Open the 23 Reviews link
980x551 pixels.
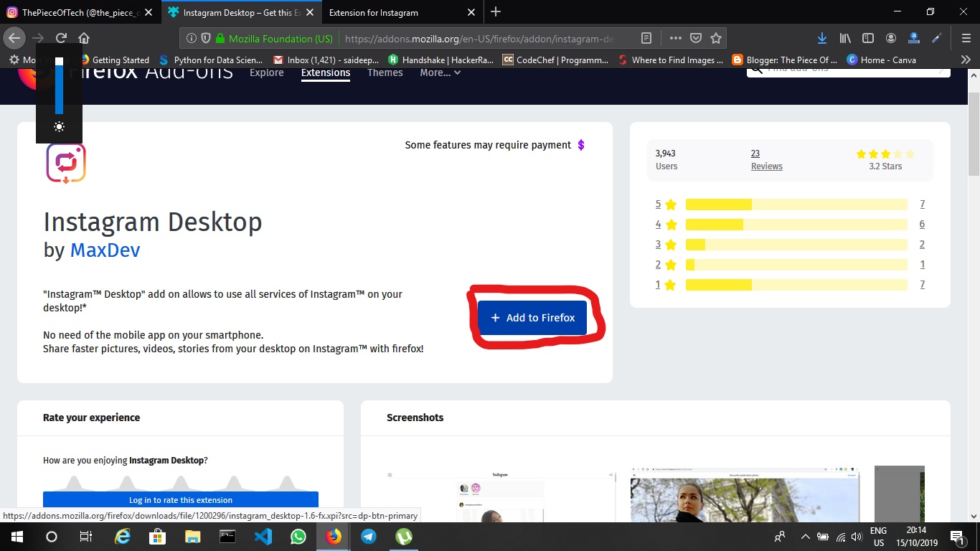pos(766,159)
